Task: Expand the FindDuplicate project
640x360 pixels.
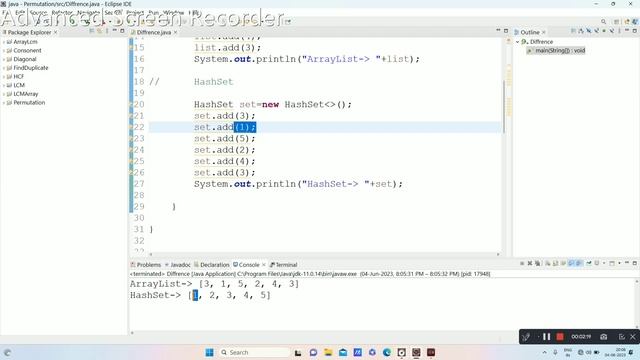Action: [x=4, y=68]
